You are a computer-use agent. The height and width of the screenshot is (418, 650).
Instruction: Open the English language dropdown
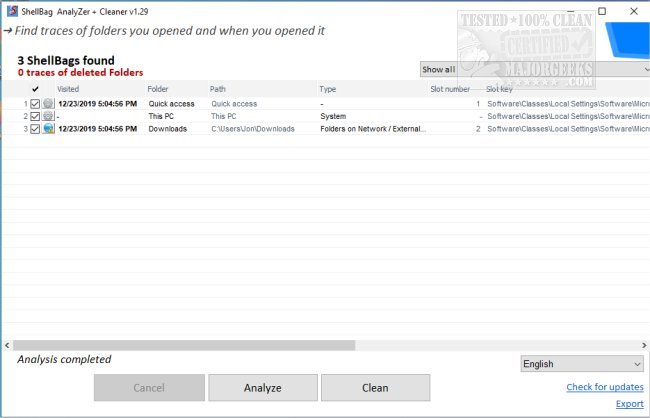pos(582,364)
